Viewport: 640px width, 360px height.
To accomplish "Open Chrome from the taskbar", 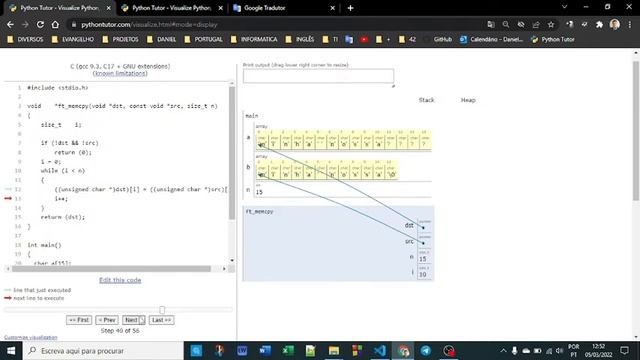I will point(403,351).
